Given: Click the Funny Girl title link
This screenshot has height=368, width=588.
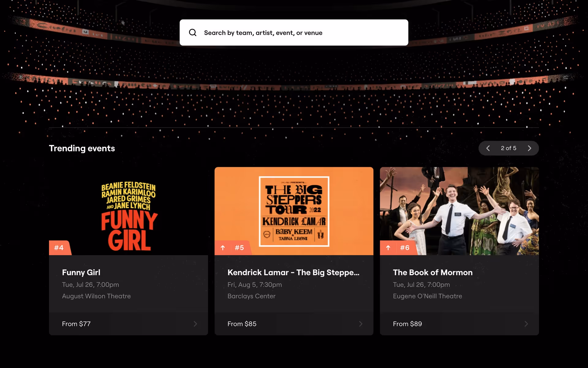Looking at the screenshot, I should click(81, 272).
